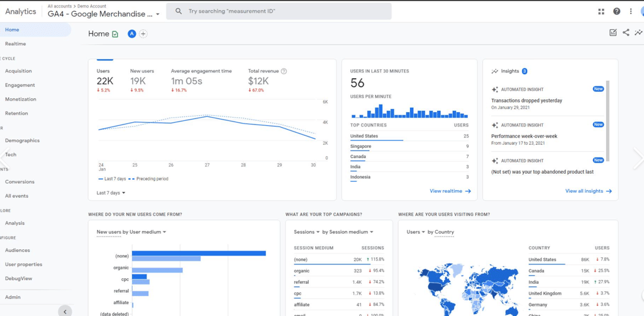Viewport: 644px width, 316px height.
Task: Open the Users metric dropdown in country card
Action: [x=416, y=232]
